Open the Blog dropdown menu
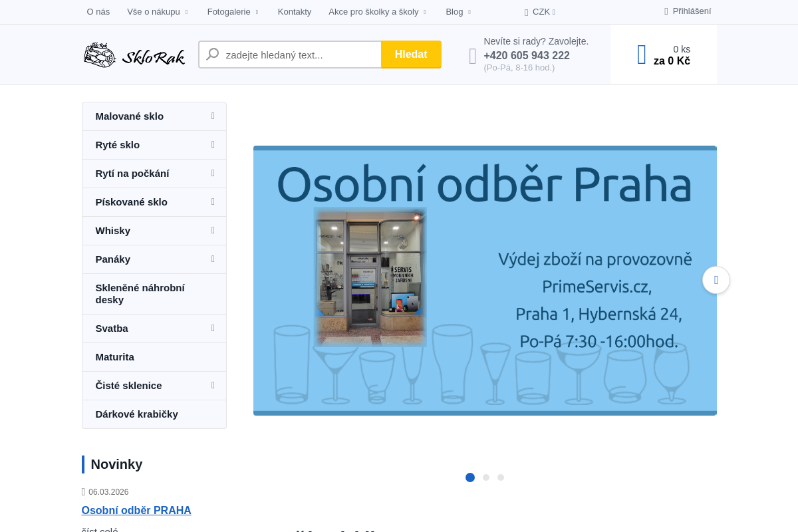 (x=458, y=12)
